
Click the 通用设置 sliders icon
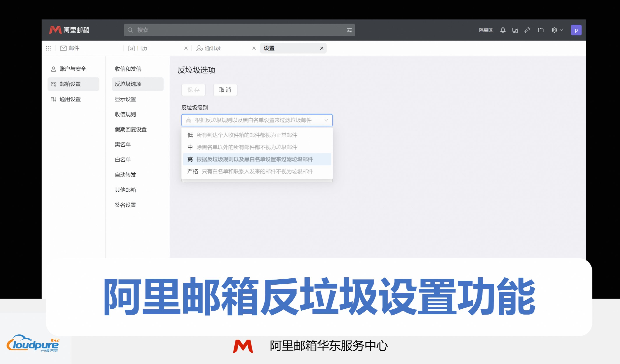[x=53, y=99]
